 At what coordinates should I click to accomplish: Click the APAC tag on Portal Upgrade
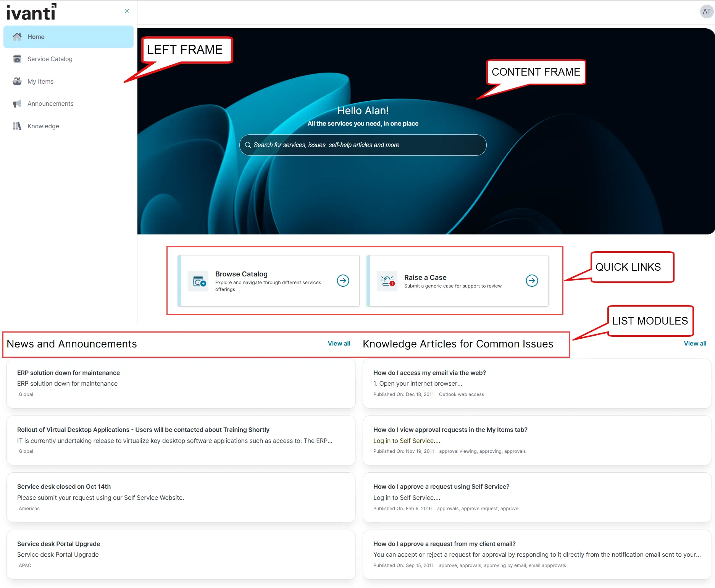25,565
